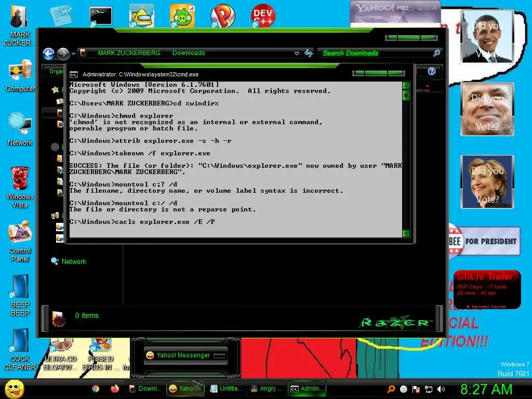Image resolution: width=532 pixels, height=399 pixels.
Task: Open the Organize menu in explorer
Action: point(54,71)
